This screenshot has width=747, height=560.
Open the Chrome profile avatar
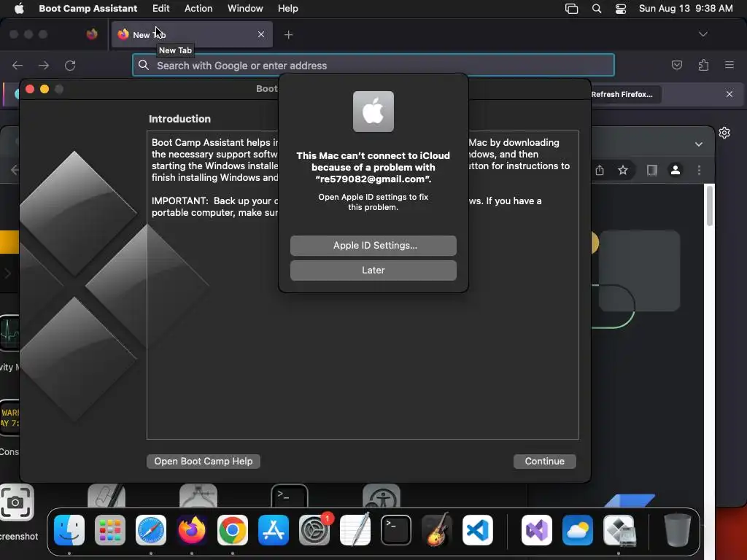[x=675, y=170]
